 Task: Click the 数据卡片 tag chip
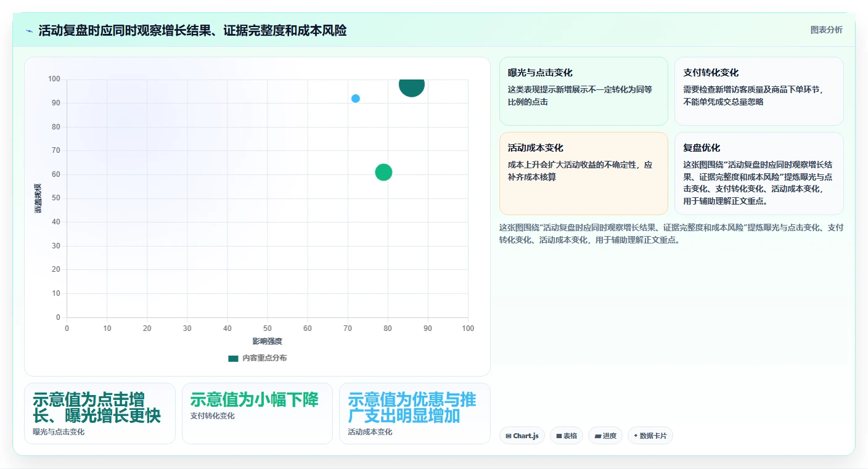650,436
